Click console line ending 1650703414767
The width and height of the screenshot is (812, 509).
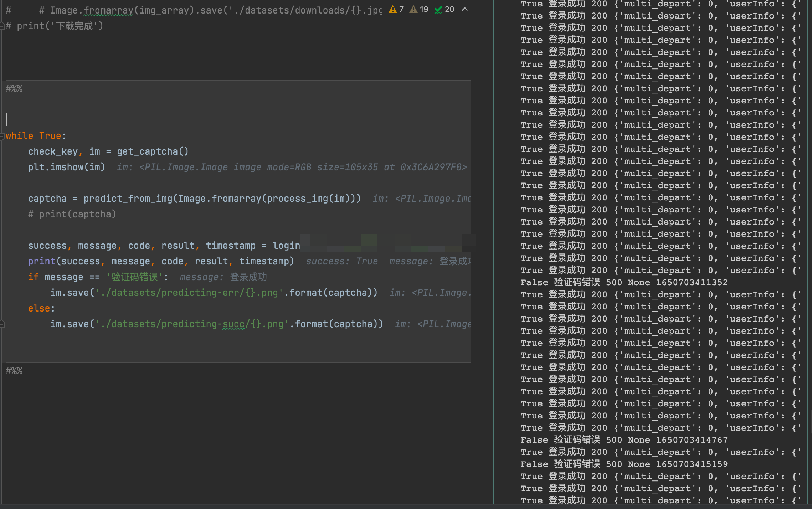click(624, 440)
